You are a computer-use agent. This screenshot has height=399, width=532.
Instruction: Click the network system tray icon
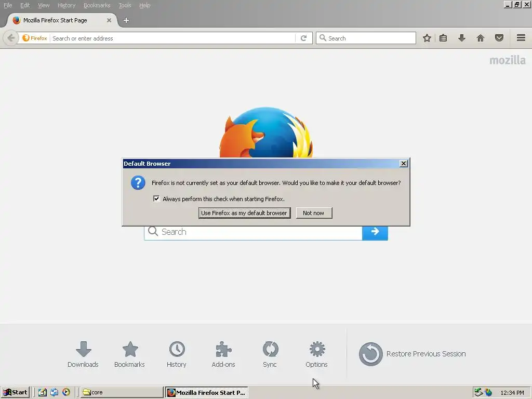478,392
